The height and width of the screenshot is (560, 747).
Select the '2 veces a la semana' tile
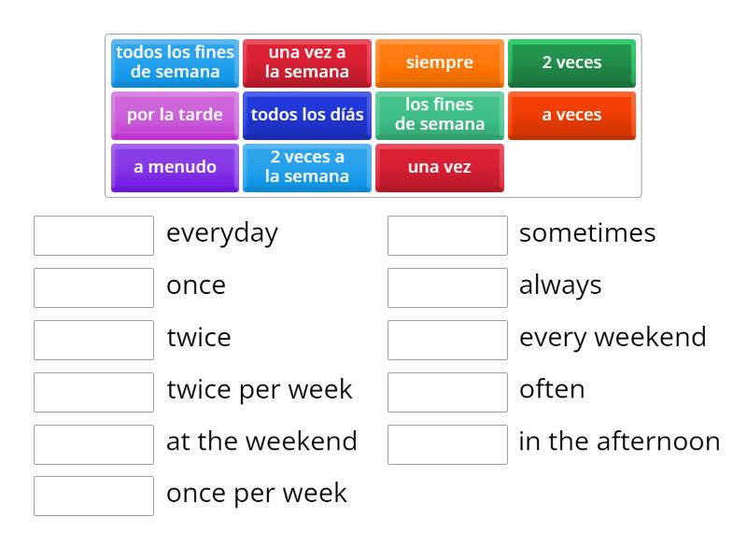(x=307, y=167)
